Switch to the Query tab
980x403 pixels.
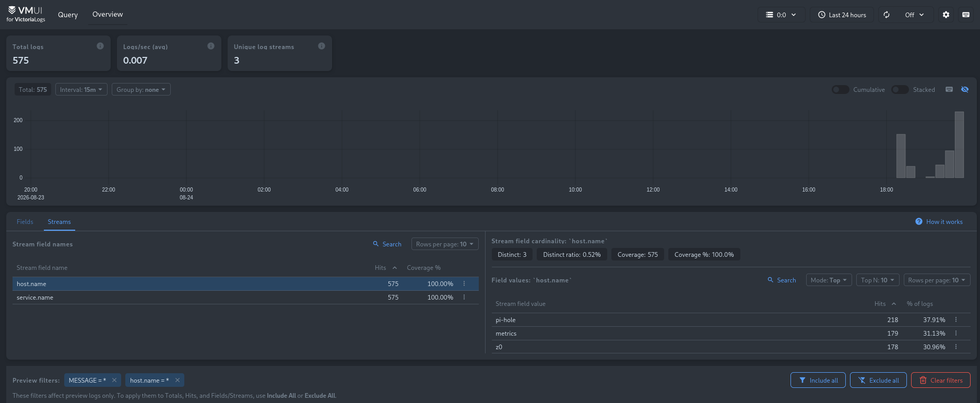68,15
